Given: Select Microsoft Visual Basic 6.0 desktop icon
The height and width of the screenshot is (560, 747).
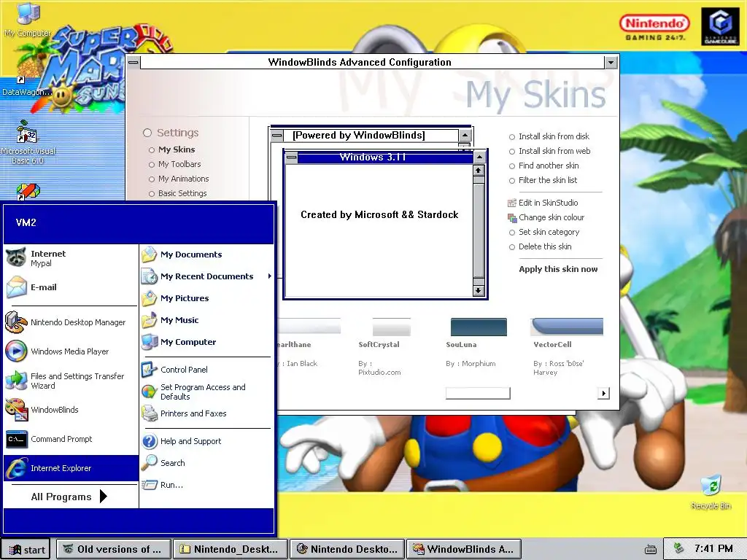Looking at the screenshot, I should pyautogui.click(x=28, y=142).
